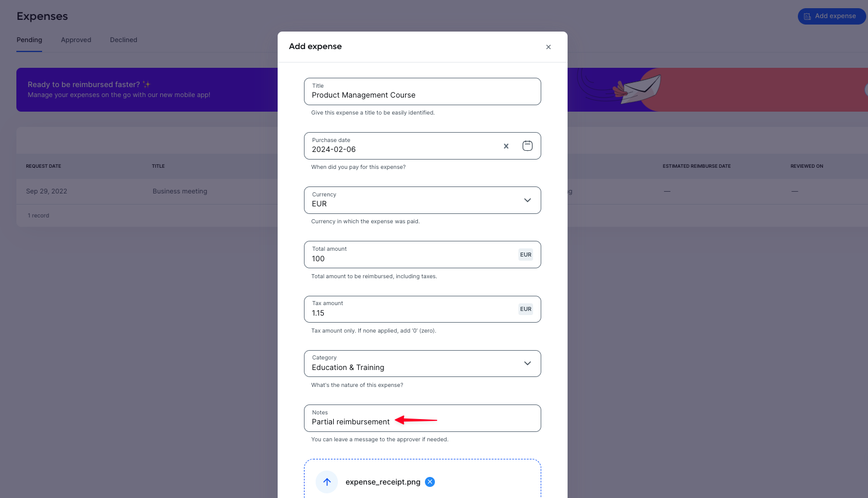Clear the purchase date value

[x=506, y=146]
